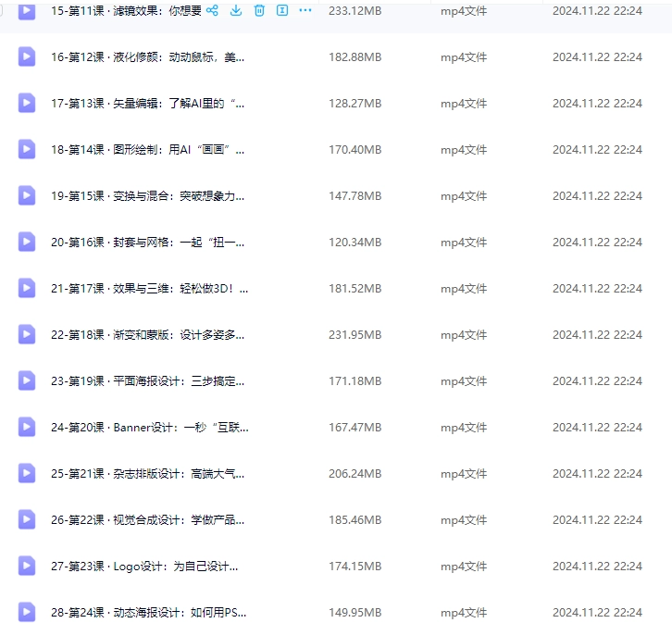672x623 pixels.
Task: Click the video icon of file 15-第11课
Action: 27,11
